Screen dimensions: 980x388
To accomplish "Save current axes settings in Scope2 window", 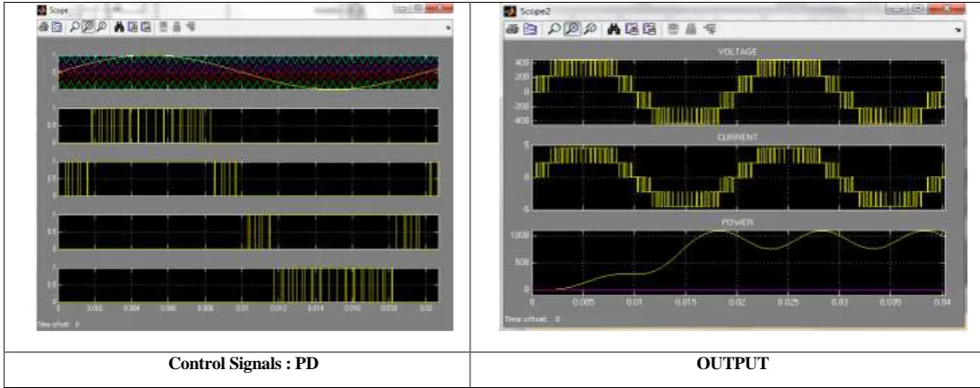I will pos(631,29).
